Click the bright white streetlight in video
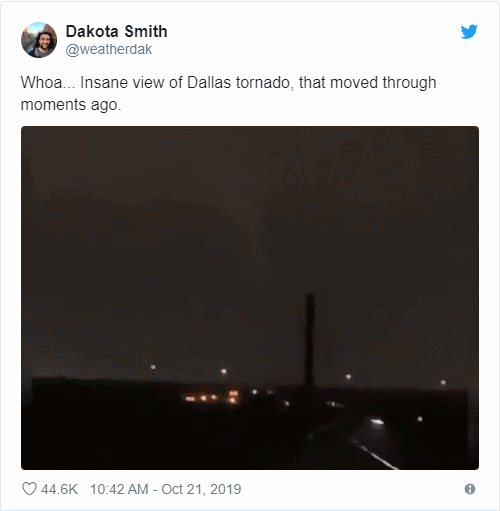The height and width of the screenshot is (511, 500). pyautogui.click(x=377, y=422)
